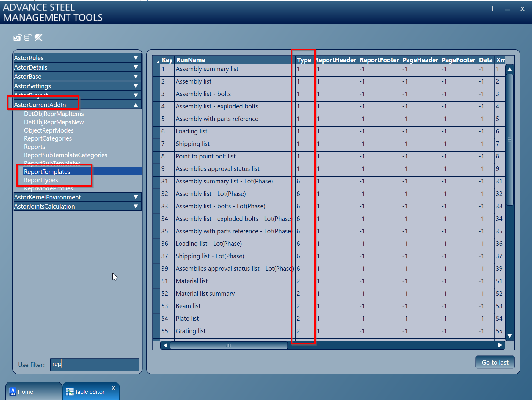Sort by the RunName column header
The image size is (532, 400).
coord(235,60)
